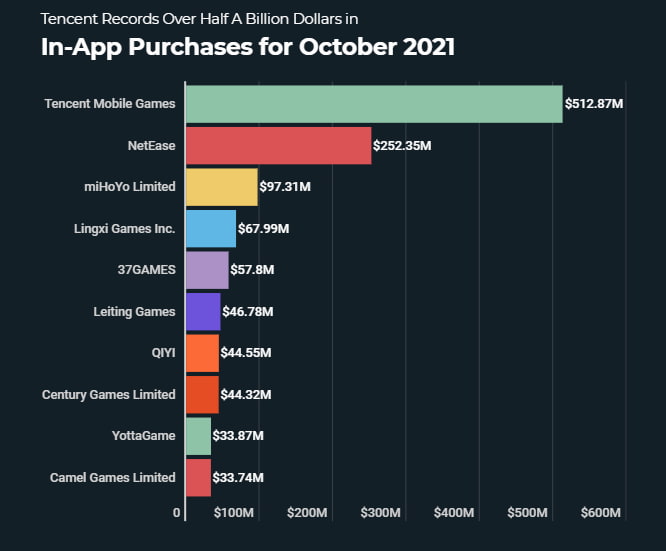
Task: Select the 'QIYI' label
Action: pyautogui.click(x=164, y=353)
